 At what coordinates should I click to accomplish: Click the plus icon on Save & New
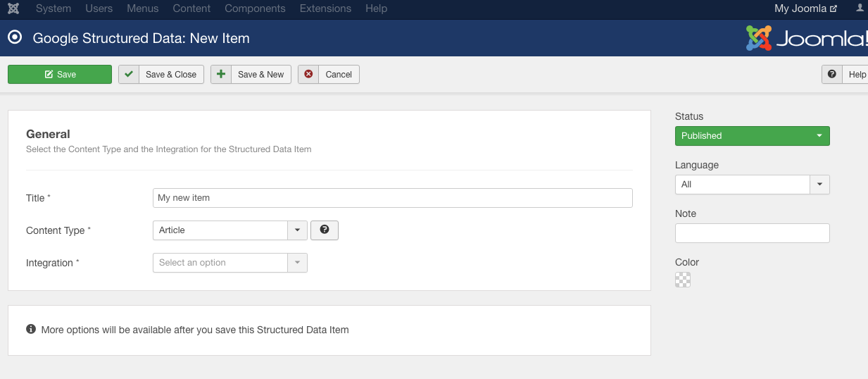point(221,74)
